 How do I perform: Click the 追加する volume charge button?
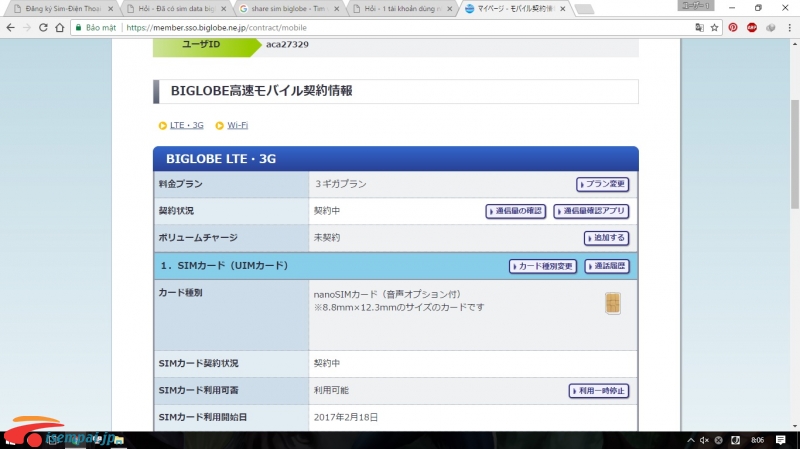[x=606, y=238]
